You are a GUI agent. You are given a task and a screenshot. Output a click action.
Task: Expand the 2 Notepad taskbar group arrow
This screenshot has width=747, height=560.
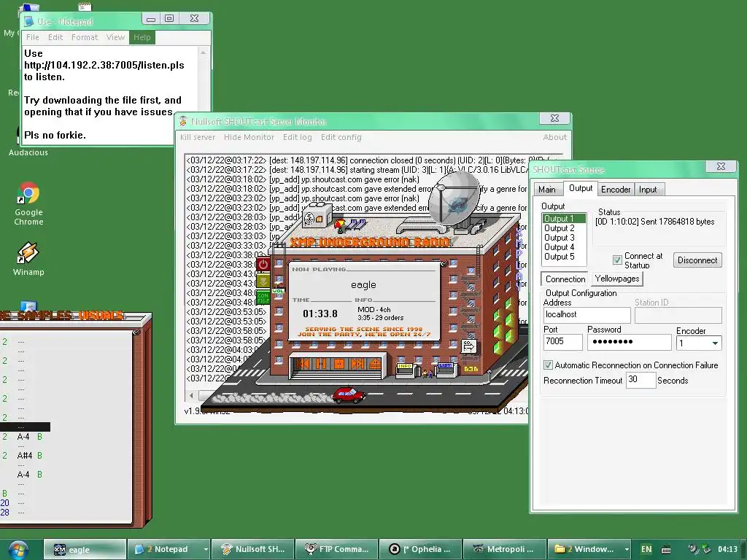click(x=206, y=549)
